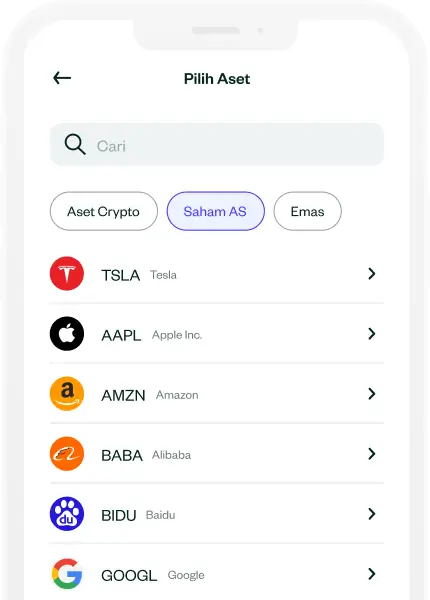Focus the Cari search field

click(x=217, y=144)
